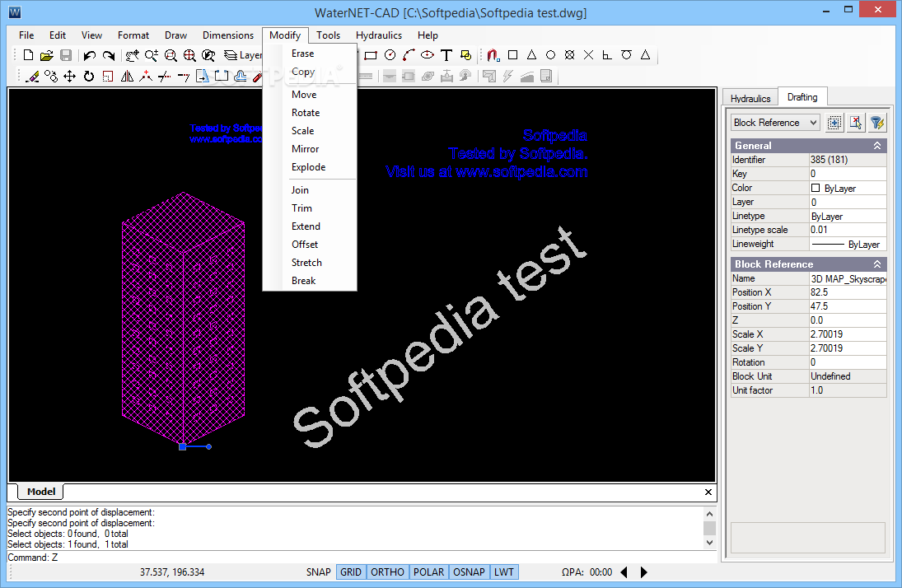Viewport: 902px width, 588px height.
Task: Open the File menu
Action: (26, 35)
